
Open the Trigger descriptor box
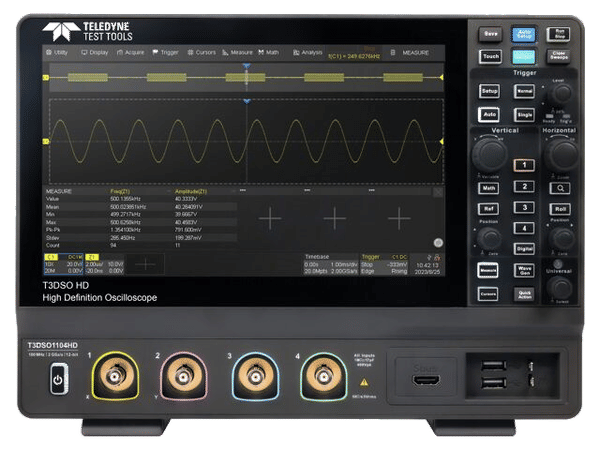(384, 264)
